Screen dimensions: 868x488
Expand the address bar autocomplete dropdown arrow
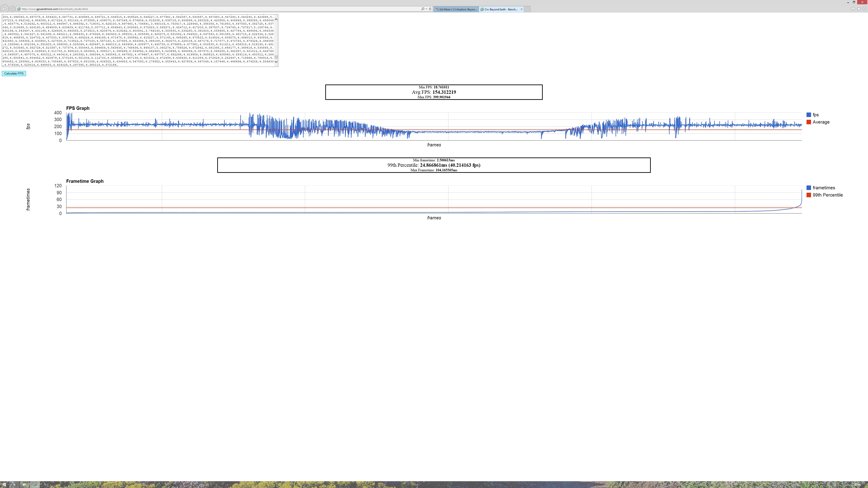pos(426,9)
